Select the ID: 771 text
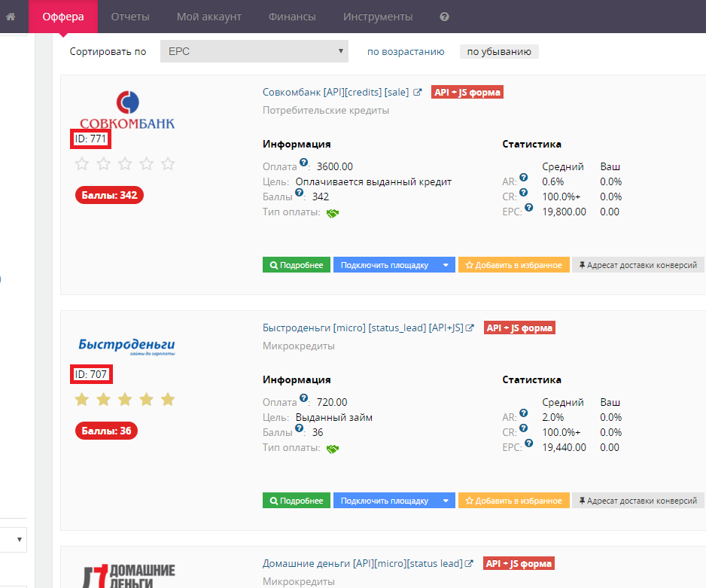The height and width of the screenshot is (588, 706). (x=90, y=139)
